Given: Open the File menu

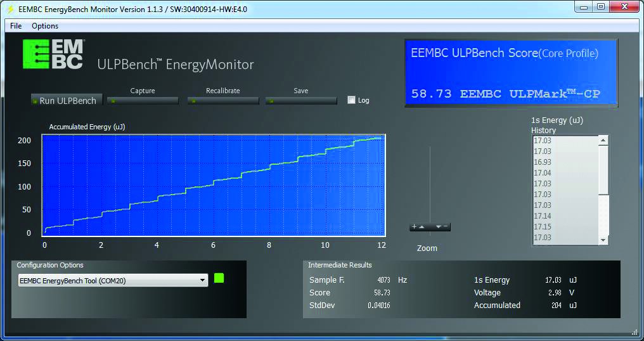Looking at the screenshot, I should click(x=16, y=26).
